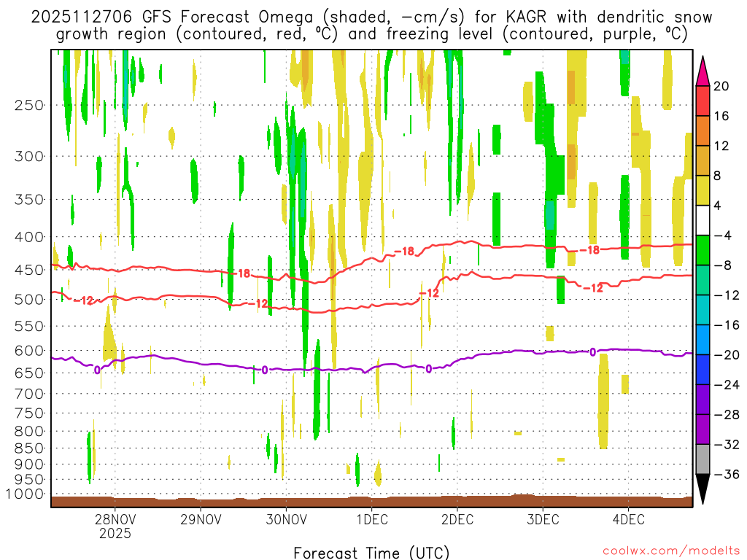Click the colorbar value 16 label
The width and height of the screenshot is (747, 560).
pyautogui.click(x=721, y=116)
